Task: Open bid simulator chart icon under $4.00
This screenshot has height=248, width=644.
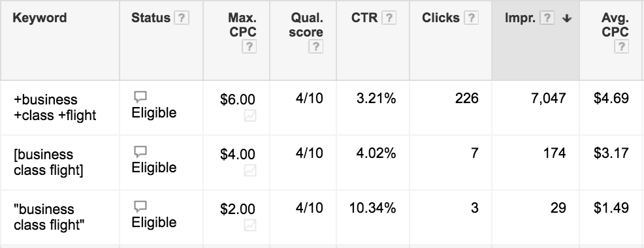Action: point(250,170)
